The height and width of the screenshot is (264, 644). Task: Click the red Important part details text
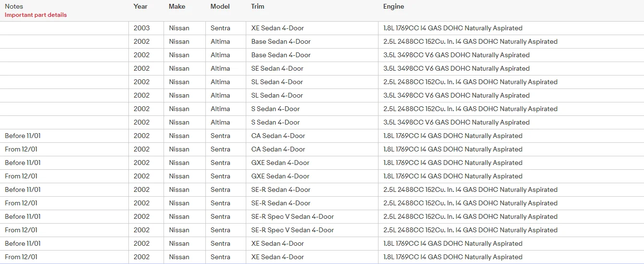click(x=36, y=15)
